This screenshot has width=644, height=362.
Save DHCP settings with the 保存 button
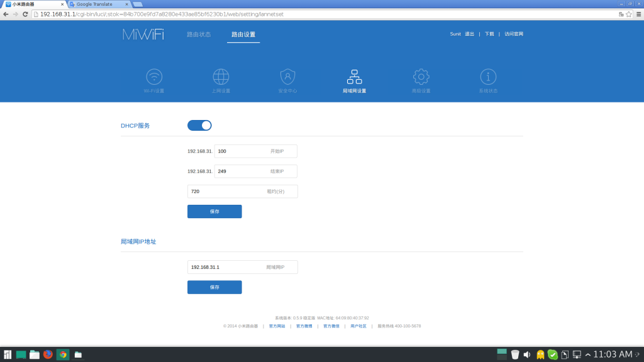[x=214, y=211]
